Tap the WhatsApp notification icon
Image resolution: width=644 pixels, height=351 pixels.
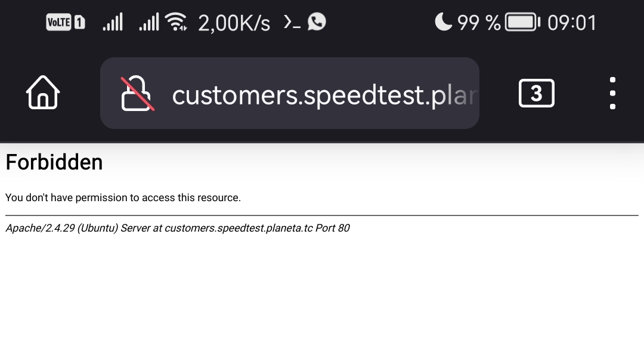pyautogui.click(x=317, y=21)
